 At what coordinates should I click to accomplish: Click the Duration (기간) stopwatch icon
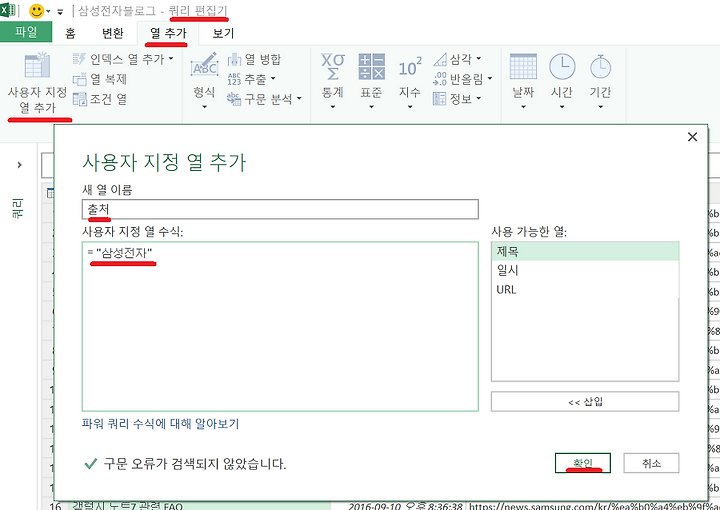tap(601, 67)
